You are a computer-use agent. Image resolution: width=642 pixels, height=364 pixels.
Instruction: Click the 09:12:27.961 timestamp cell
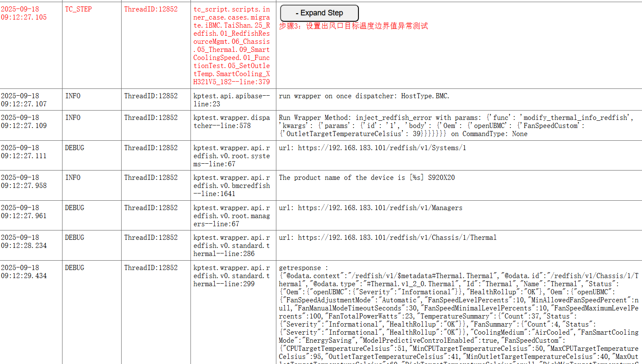pos(24,212)
